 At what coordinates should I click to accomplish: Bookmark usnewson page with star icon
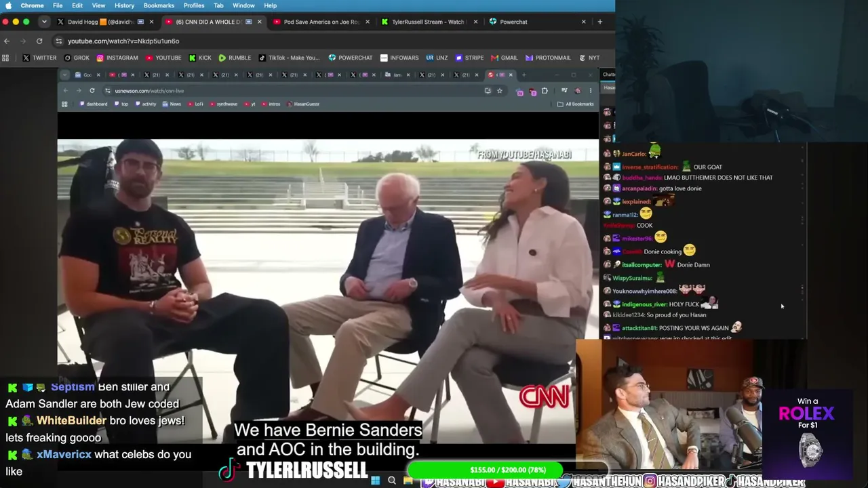[500, 91]
